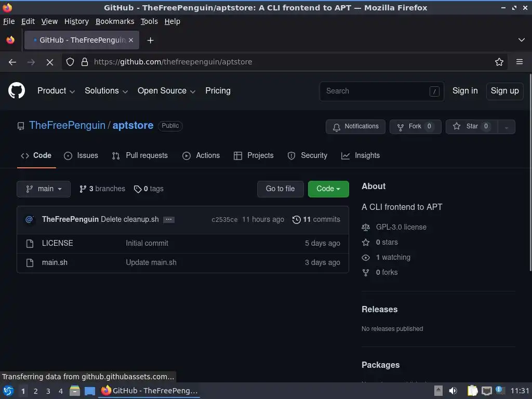Star the aptstore repository
Image resolution: width=532 pixels, height=399 pixels.
pyautogui.click(x=472, y=127)
